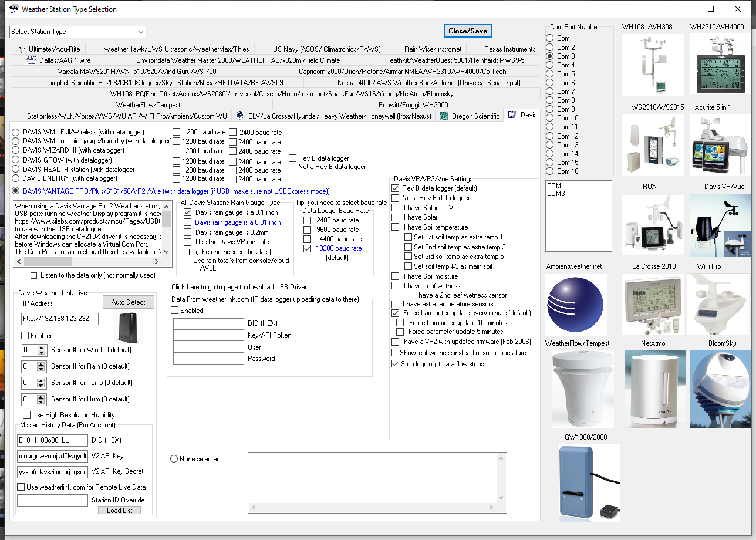Click the Load List button
Screen dimensions: 756x540
(x=119, y=510)
